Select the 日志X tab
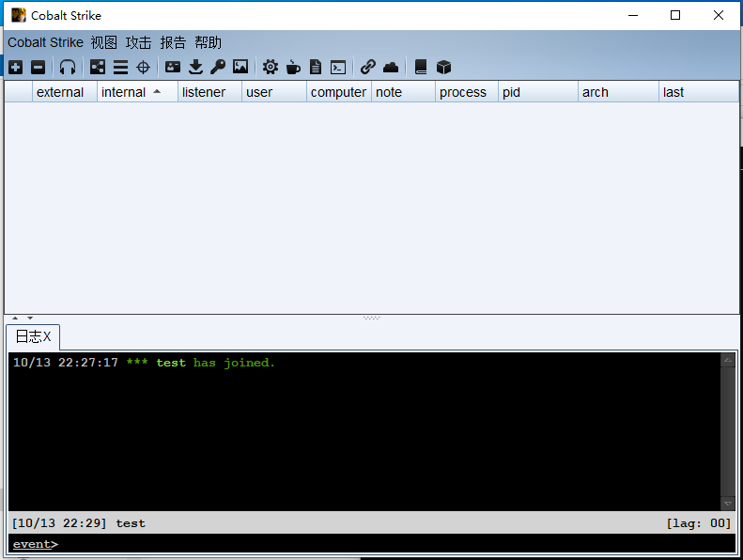 point(33,336)
